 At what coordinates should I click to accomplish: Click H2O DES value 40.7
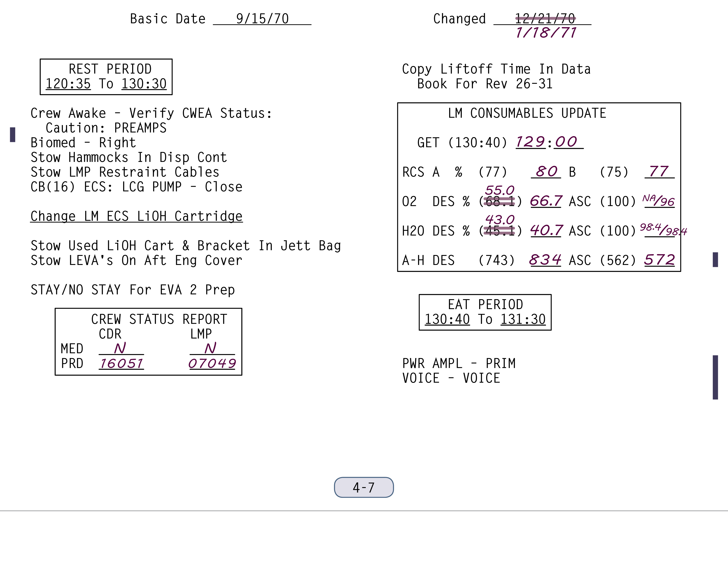coord(546,230)
